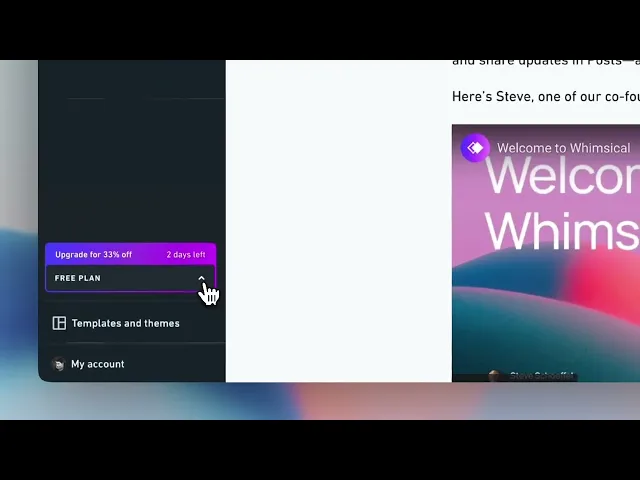Click the Upgrade for 33% off banner
Screen dimensions: 640x480
click(x=130, y=254)
